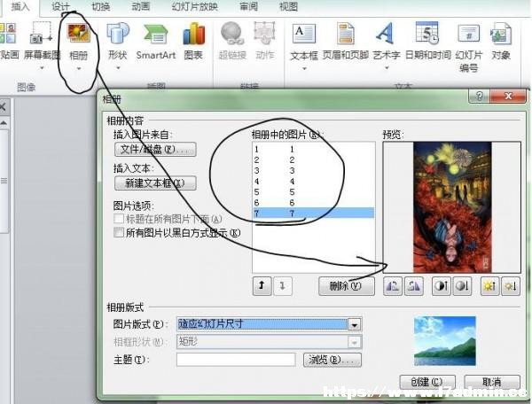The width and height of the screenshot is (532, 404).
Task: Expand the Screenshot dropdown arrow
Action: pos(42,68)
